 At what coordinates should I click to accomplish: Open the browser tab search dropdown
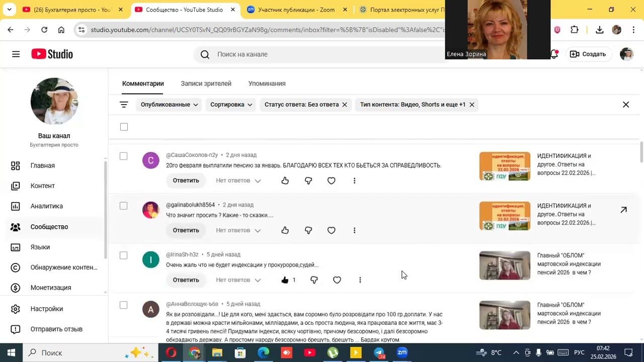point(9,10)
